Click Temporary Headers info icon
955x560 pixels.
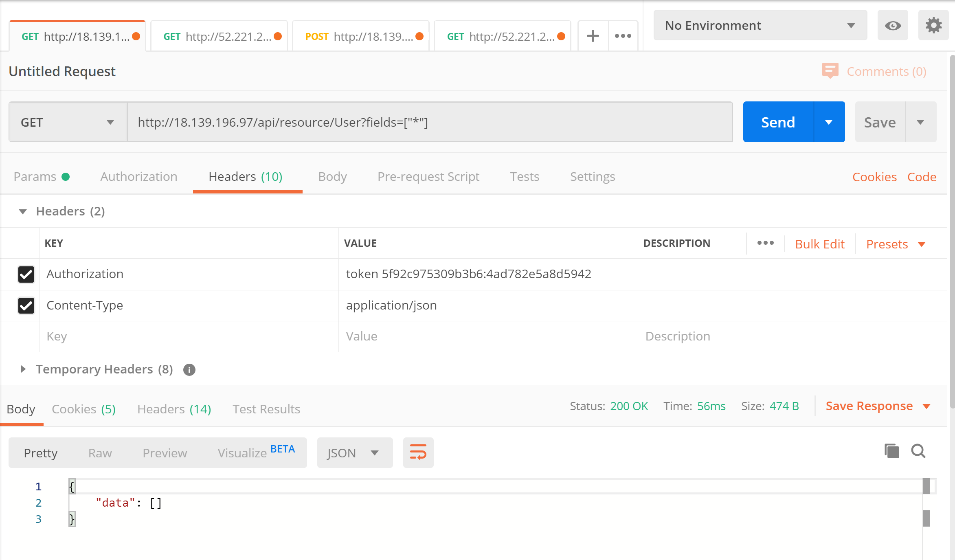coord(189,370)
